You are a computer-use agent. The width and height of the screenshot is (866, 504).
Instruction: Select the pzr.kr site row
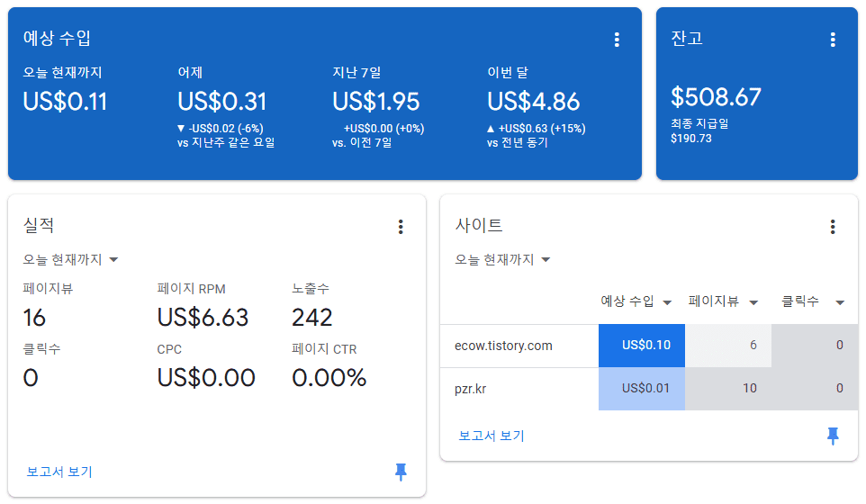coord(649,389)
